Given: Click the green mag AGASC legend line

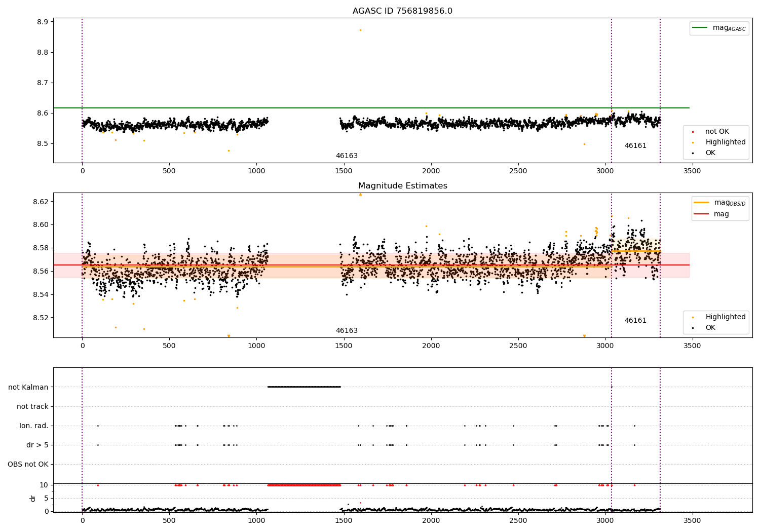Looking at the screenshot, I should tap(700, 28).
